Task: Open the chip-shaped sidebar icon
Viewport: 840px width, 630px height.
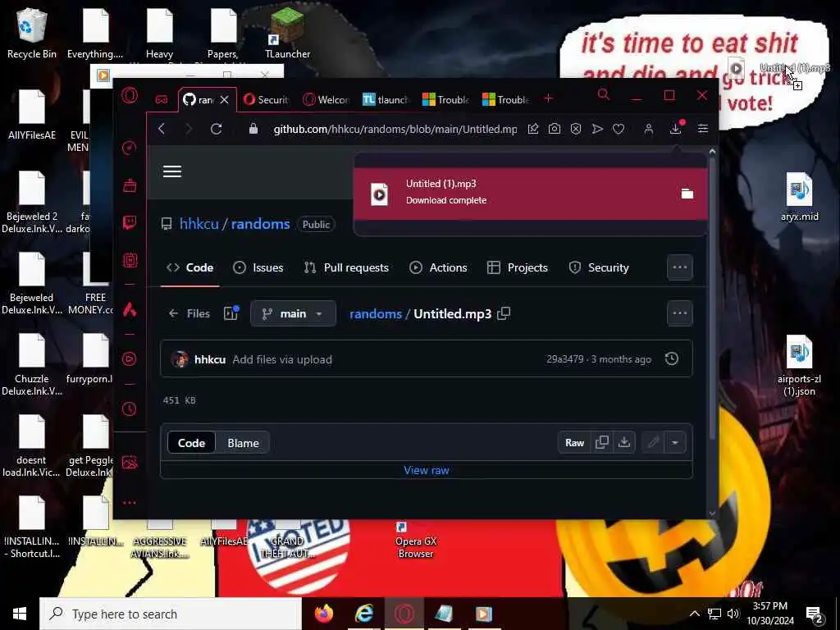Action: pos(130,260)
